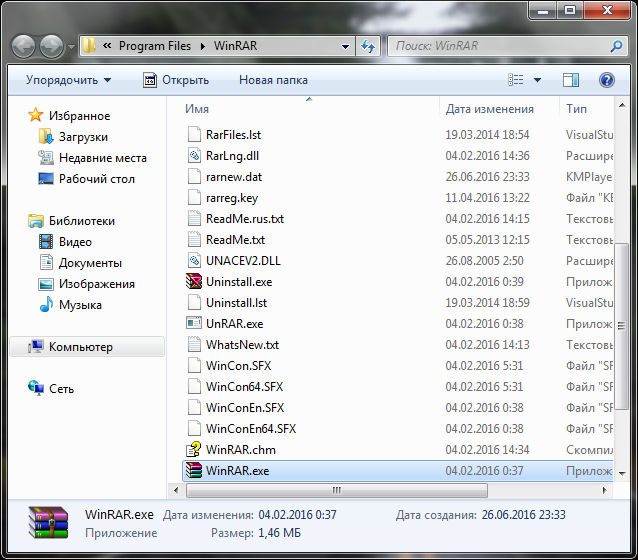Click large WinRAR icon in details pane
The width and height of the screenshot is (638, 560).
click(x=48, y=522)
